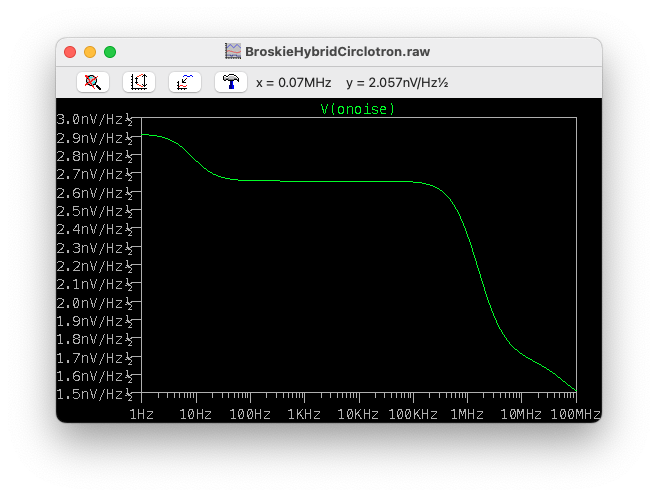The height and width of the screenshot is (497, 658).
Task: Click the 3.0nV/Hz½ vertical axis label
Action: (x=95, y=120)
